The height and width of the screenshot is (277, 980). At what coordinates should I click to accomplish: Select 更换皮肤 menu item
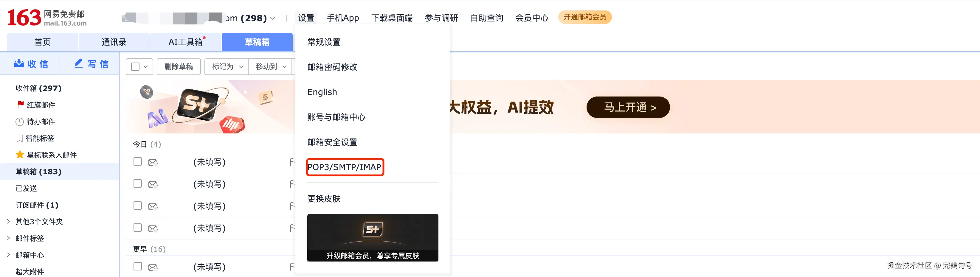(x=324, y=199)
